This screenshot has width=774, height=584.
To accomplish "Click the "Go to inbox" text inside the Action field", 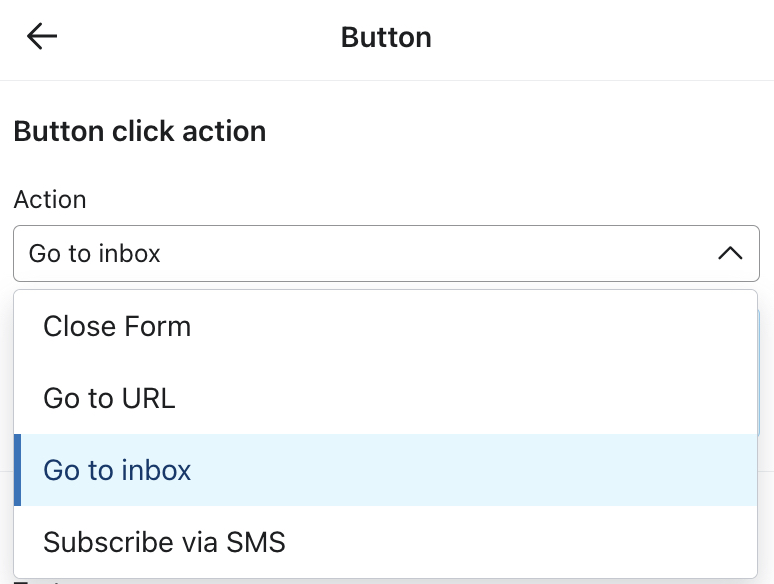I will coord(95,253).
